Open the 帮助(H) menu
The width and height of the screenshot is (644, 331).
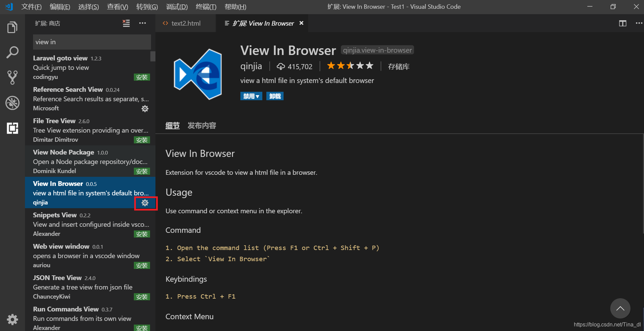tap(235, 7)
